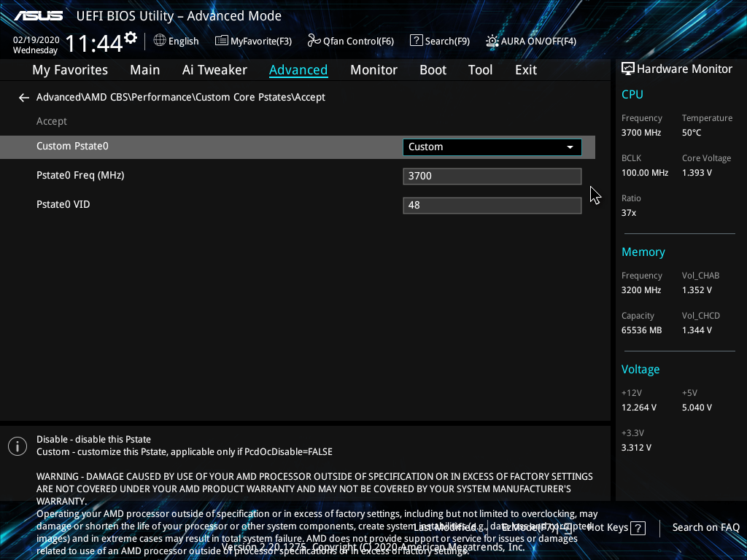Click the settings gear beside the clock
The width and height of the screenshot is (747, 560).
[131, 38]
